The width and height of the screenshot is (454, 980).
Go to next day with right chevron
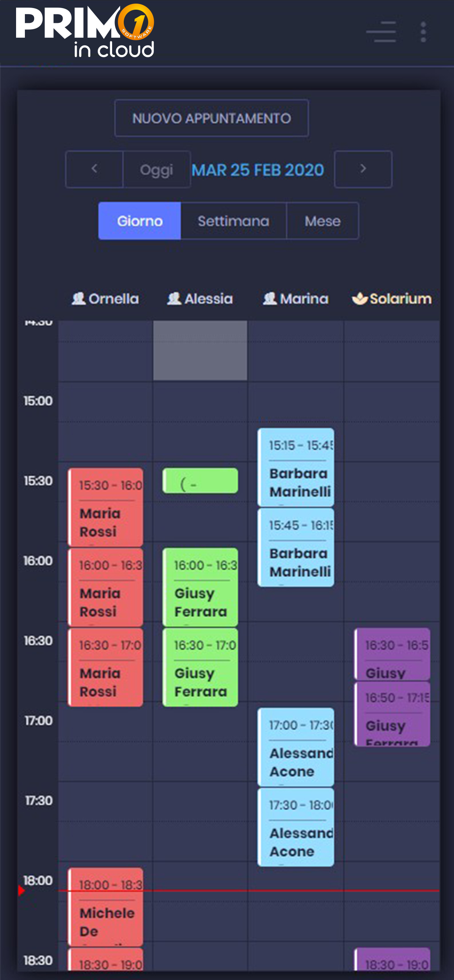[x=363, y=169]
